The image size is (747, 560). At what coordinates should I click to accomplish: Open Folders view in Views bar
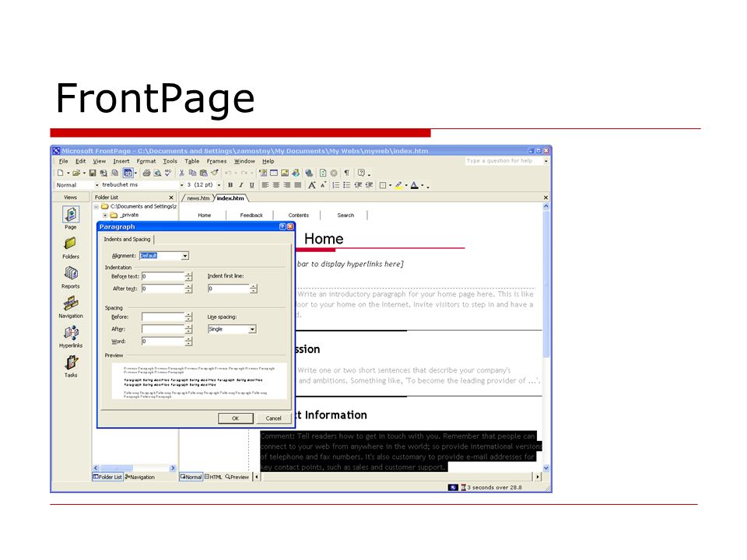pos(71,247)
